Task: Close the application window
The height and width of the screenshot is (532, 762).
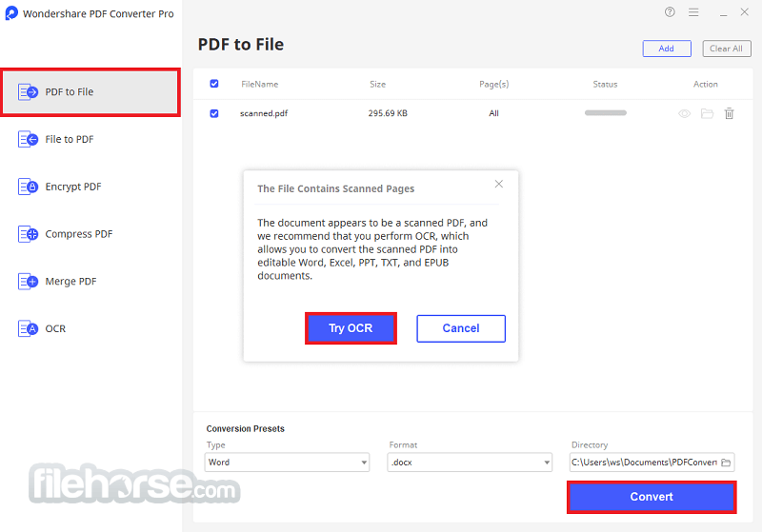Action: tap(745, 12)
